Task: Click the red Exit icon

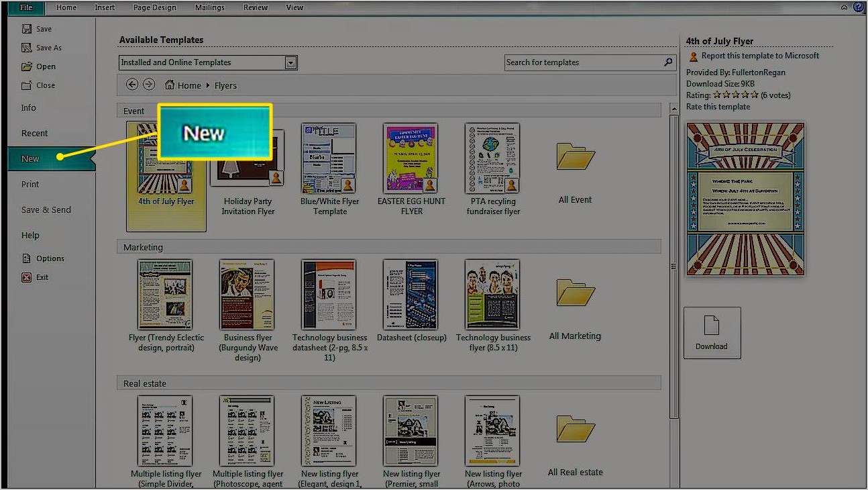Action: [27, 277]
